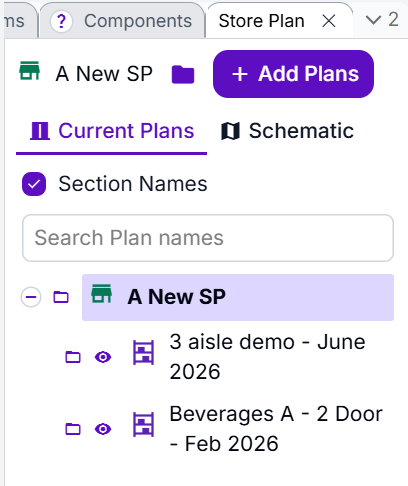The width and height of the screenshot is (408, 486).
Task: Focus the Search Plan names field
Action: [x=208, y=238]
